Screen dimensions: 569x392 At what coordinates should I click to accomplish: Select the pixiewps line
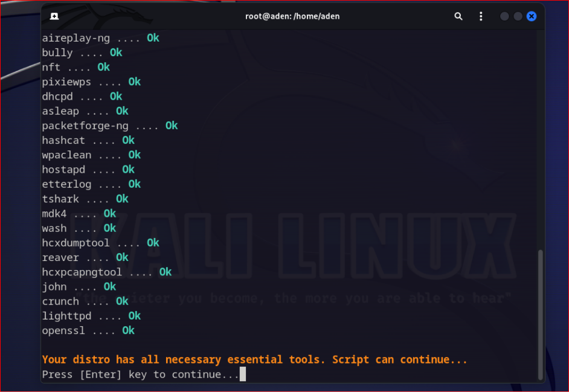(x=91, y=82)
